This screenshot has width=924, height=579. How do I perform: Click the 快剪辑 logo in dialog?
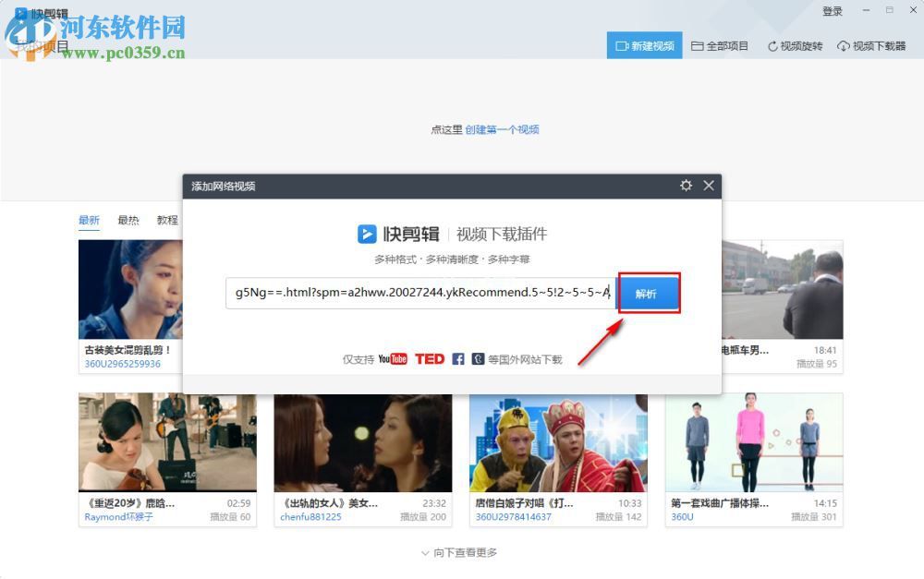398,234
